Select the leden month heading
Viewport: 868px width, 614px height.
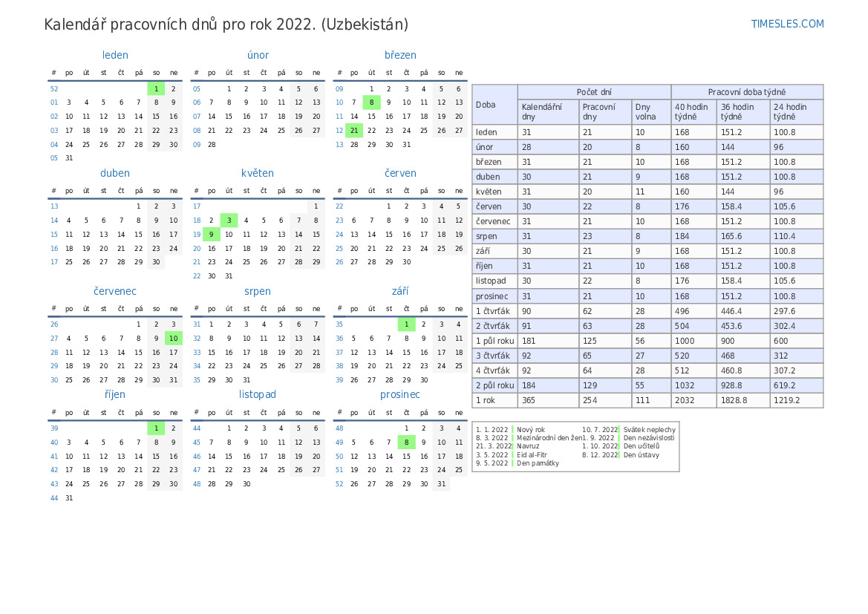pyautogui.click(x=115, y=55)
